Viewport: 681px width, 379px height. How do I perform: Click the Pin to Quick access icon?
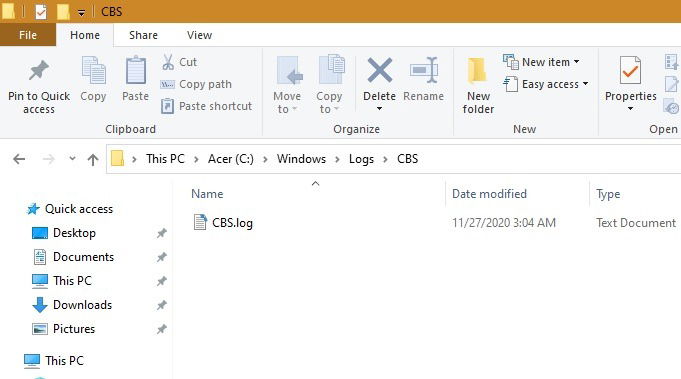point(39,70)
